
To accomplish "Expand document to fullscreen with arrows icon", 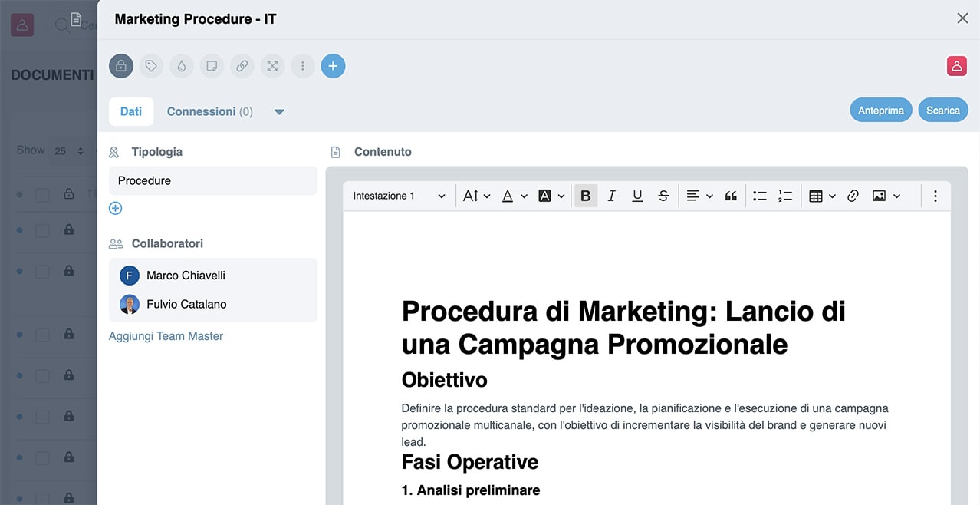I will point(272,66).
